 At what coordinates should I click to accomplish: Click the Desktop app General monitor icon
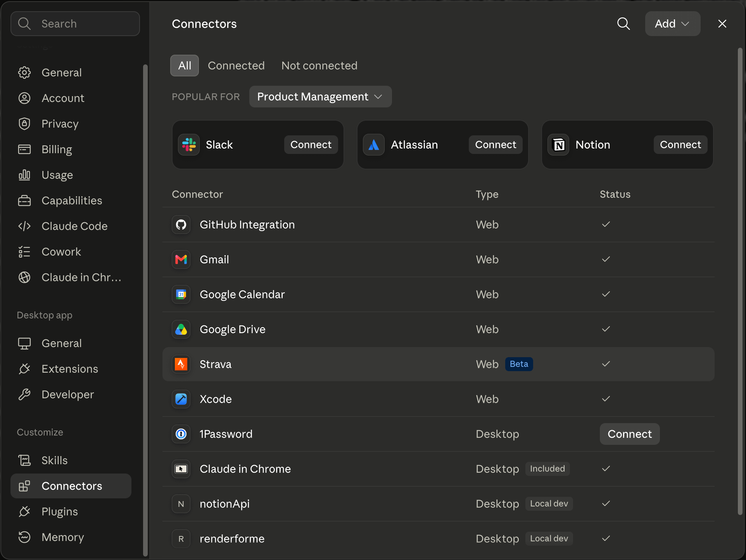pyautogui.click(x=24, y=343)
